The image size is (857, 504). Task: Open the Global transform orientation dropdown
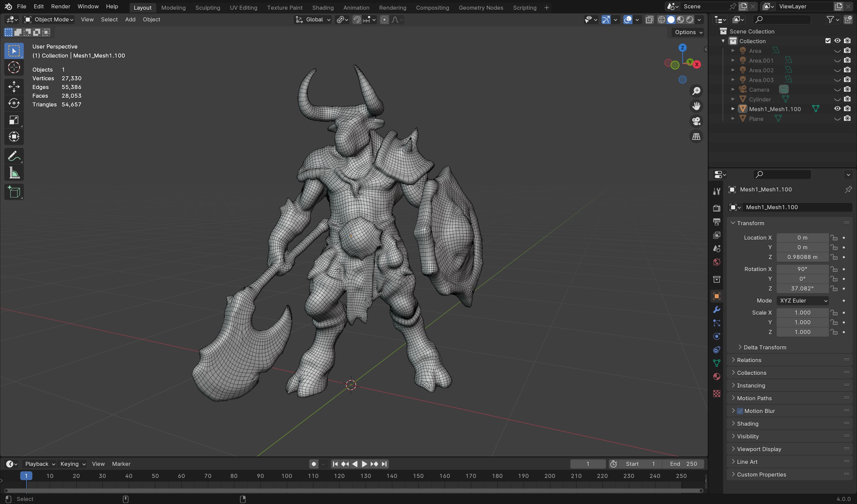[x=313, y=20]
